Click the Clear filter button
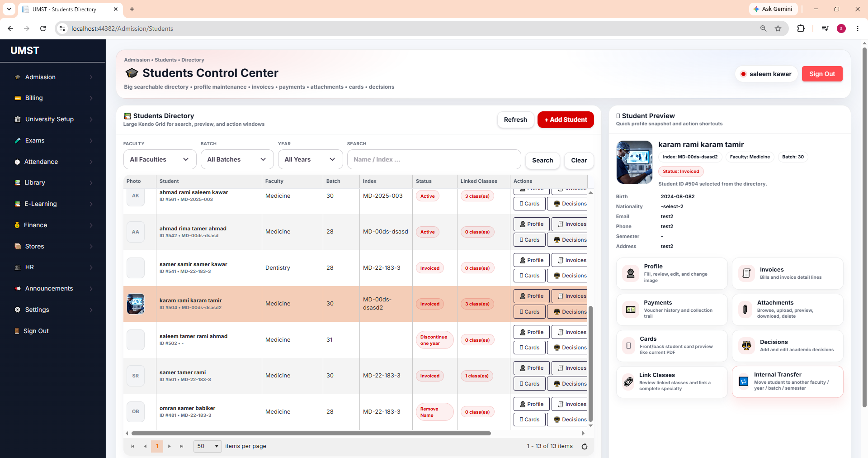 (579, 160)
